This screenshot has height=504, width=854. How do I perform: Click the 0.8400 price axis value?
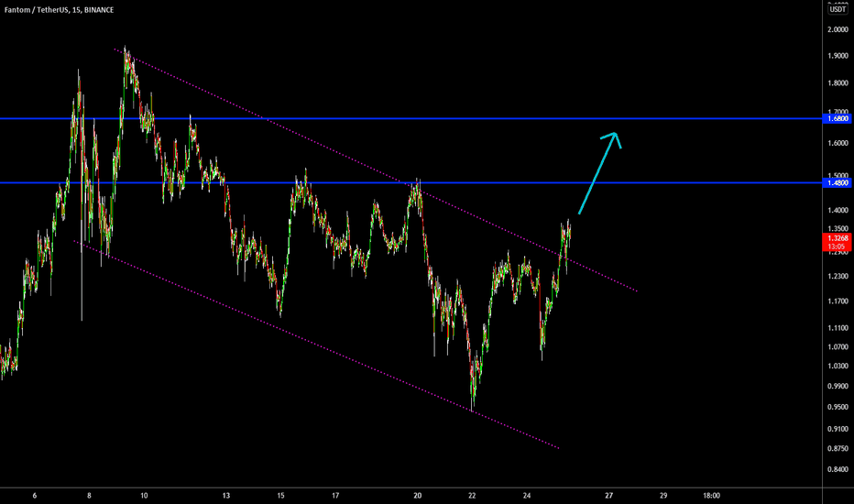click(x=838, y=469)
